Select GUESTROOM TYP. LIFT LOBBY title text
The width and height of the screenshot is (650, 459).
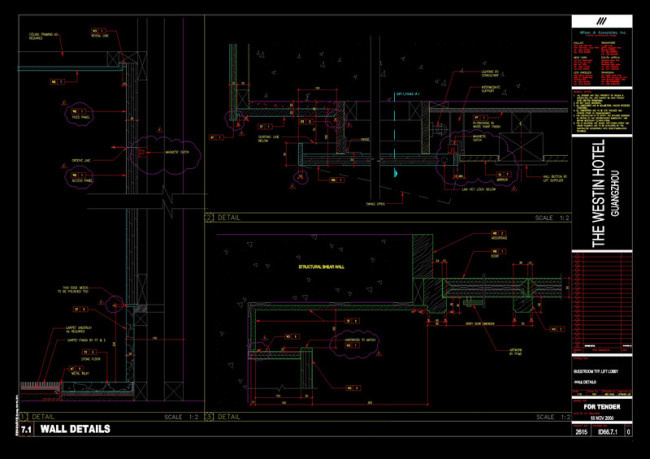[596, 372]
